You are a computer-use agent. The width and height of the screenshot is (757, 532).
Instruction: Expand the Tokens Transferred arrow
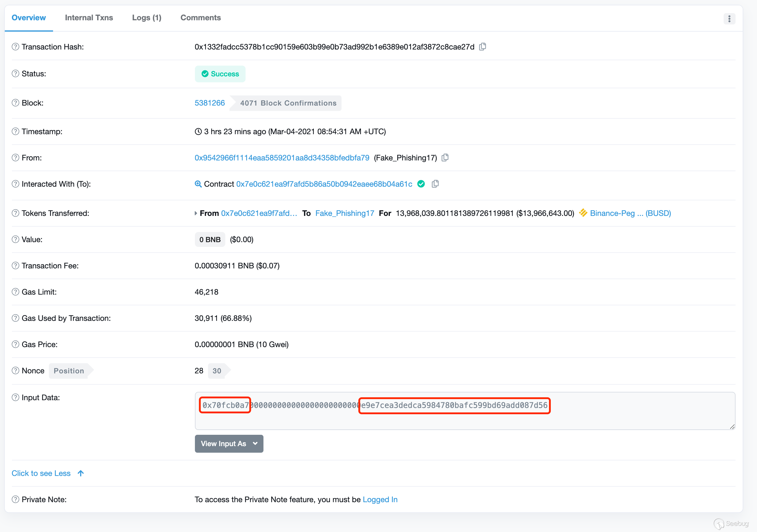[196, 213]
